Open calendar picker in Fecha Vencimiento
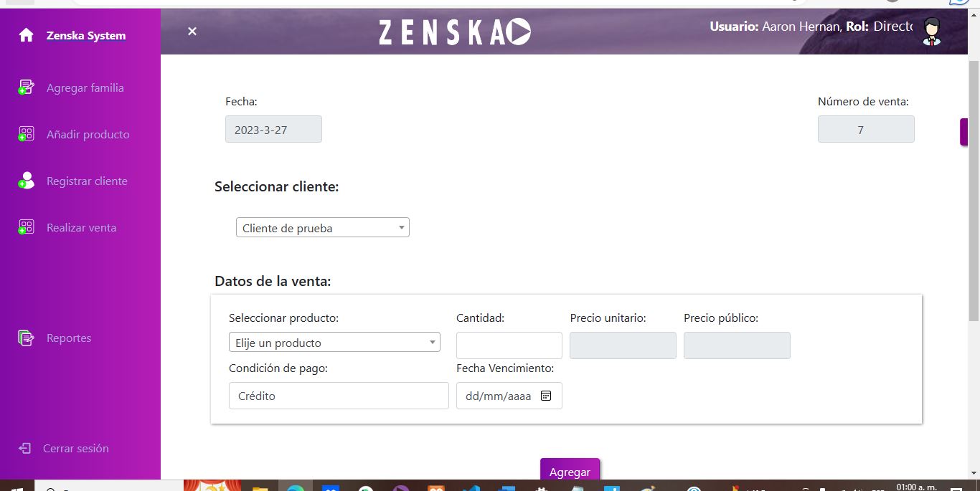The width and height of the screenshot is (980, 491). [546, 396]
